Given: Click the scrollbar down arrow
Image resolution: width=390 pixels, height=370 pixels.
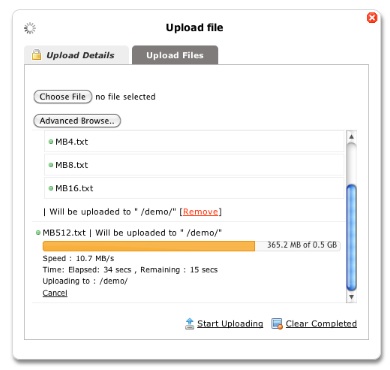Looking at the screenshot, I should pyautogui.click(x=351, y=297).
